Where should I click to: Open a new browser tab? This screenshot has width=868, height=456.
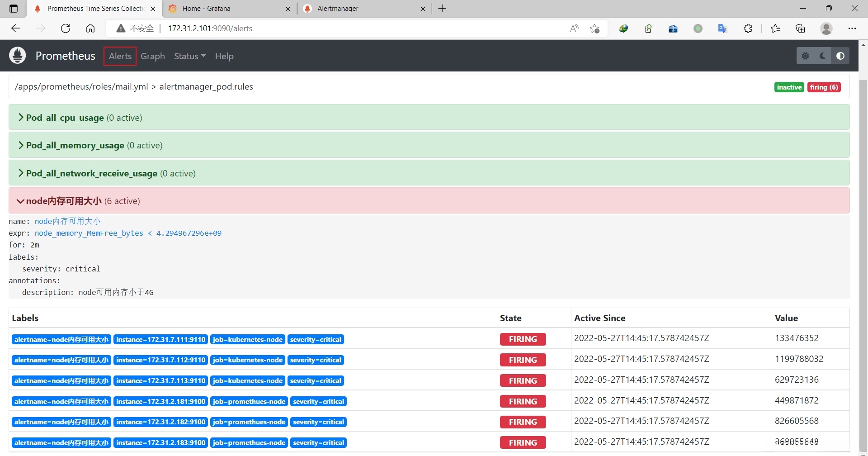coord(442,9)
